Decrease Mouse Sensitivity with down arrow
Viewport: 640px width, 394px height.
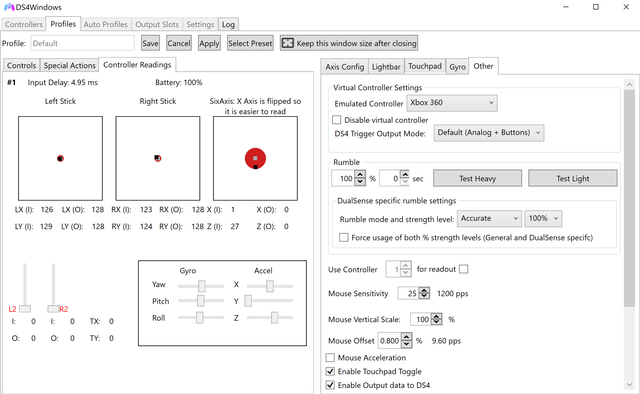pos(424,296)
